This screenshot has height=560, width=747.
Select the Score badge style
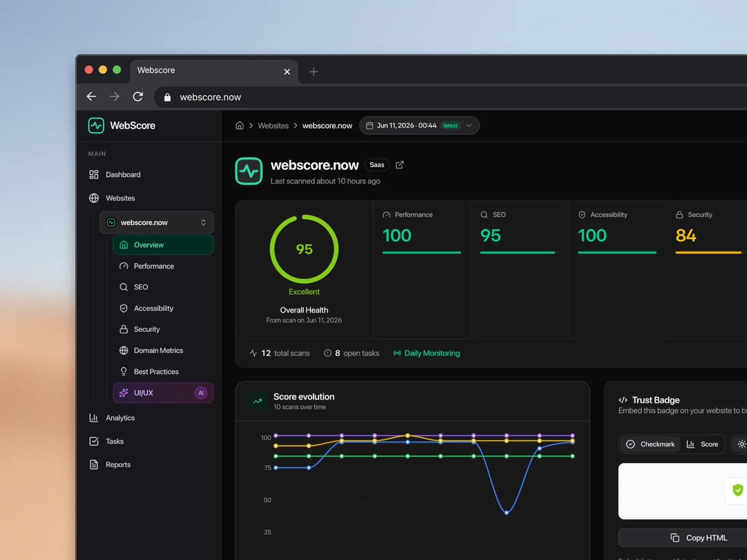pyautogui.click(x=702, y=444)
